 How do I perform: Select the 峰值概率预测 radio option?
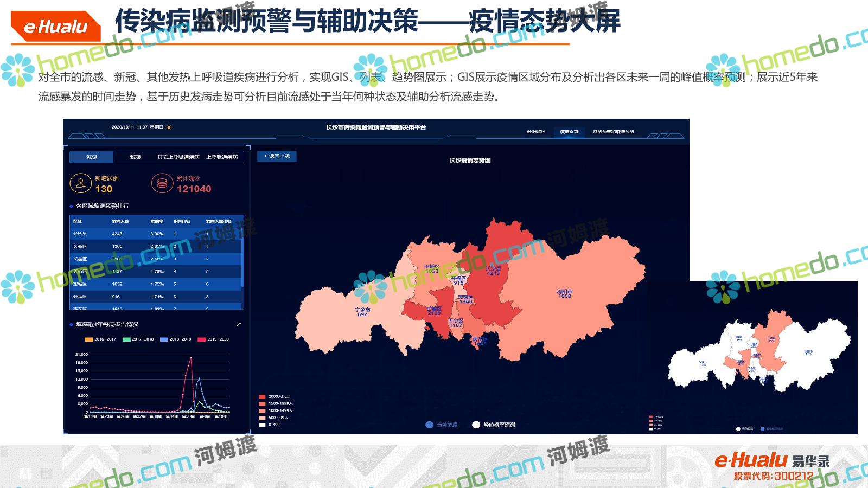(476, 425)
